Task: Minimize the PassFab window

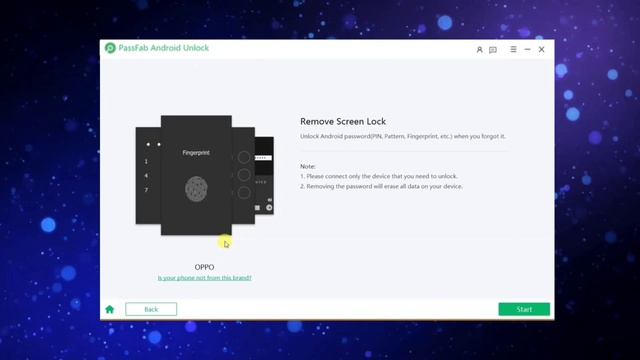Action: (x=527, y=49)
